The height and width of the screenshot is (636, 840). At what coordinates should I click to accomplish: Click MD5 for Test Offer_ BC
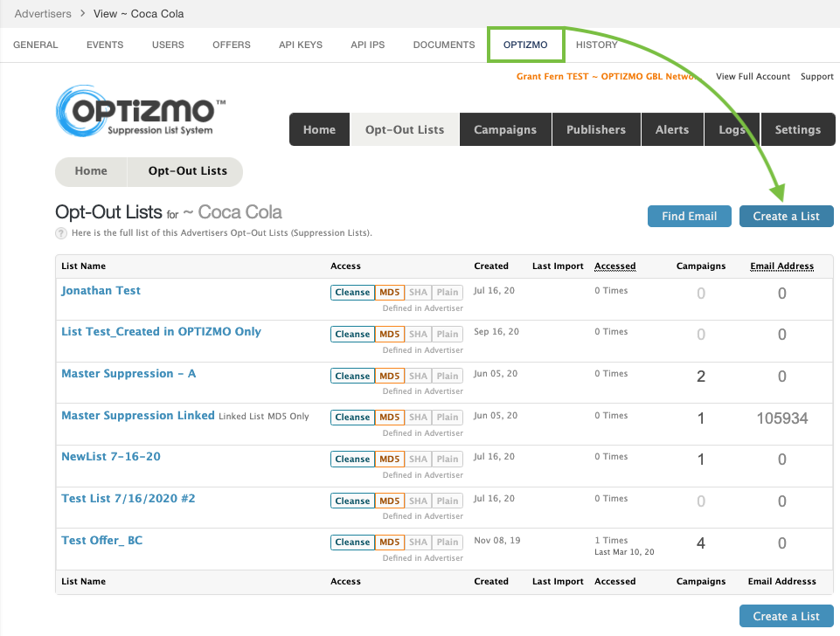click(x=390, y=542)
